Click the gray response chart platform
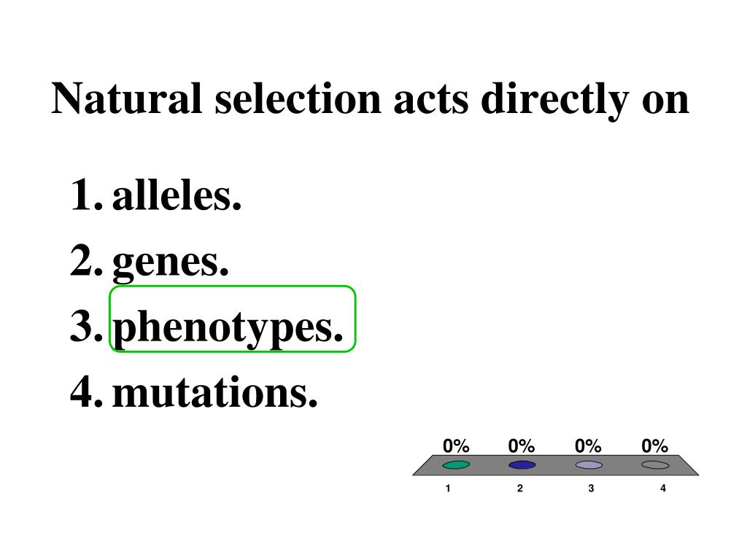 coord(555,465)
